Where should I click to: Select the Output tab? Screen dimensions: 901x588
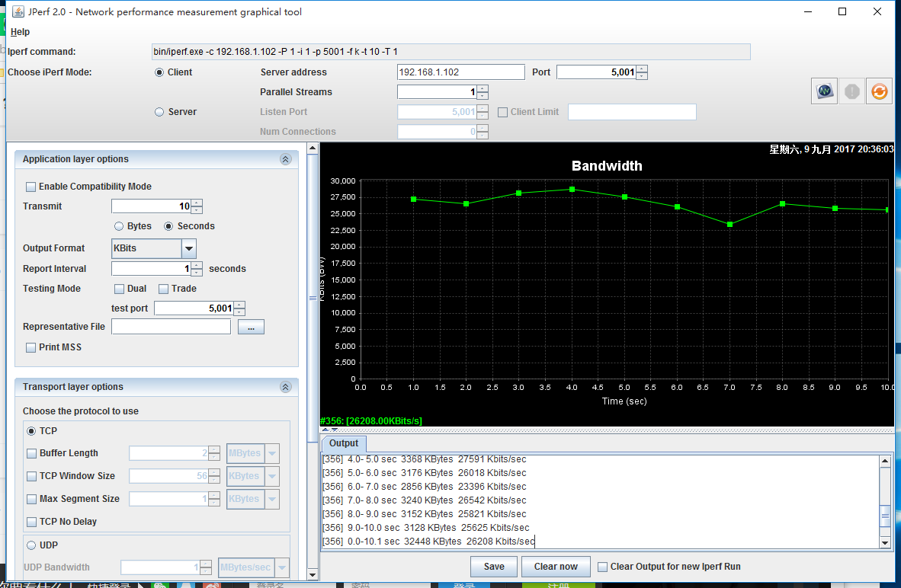tap(344, 443)
